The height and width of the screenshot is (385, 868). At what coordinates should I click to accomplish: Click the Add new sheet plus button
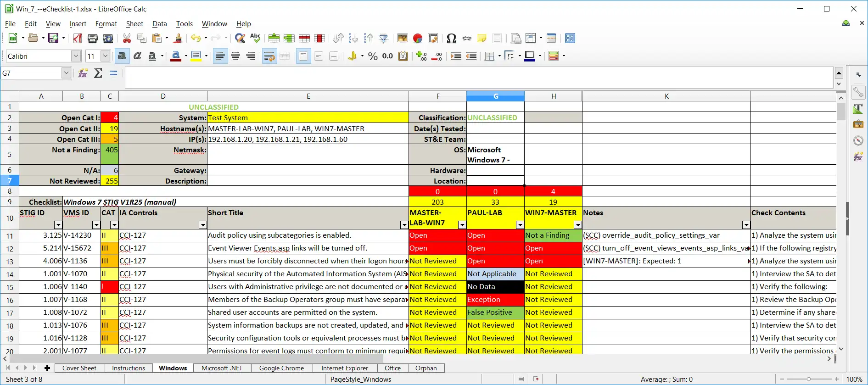[47, 368]
